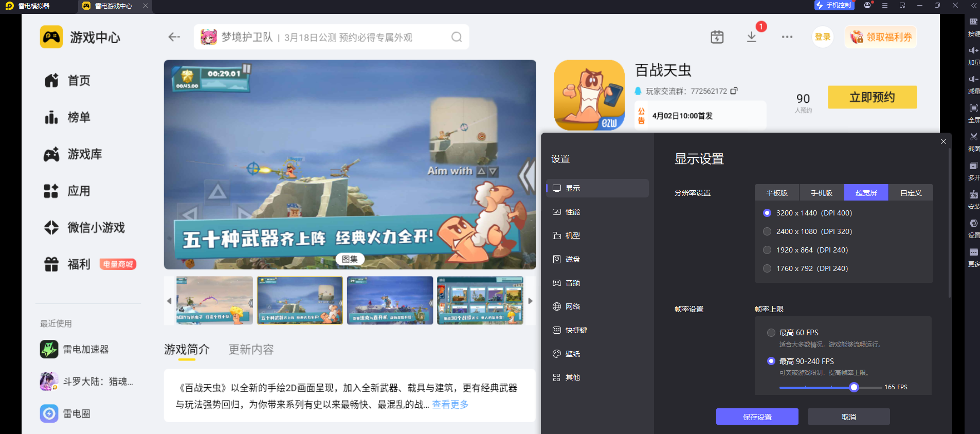This screenshot has width=980, height=434.
Task: Open 雷电圈 from recently used
Action: pyautogui.click(x=65, y=413)
